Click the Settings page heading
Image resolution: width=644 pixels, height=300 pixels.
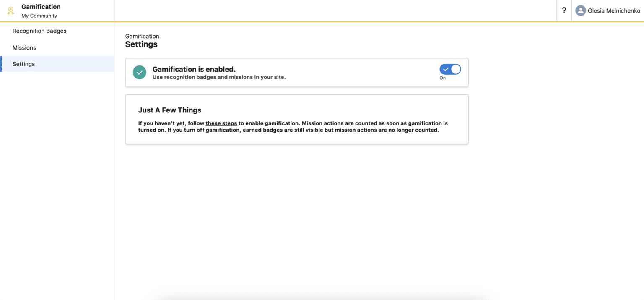[x=141, y=44]
